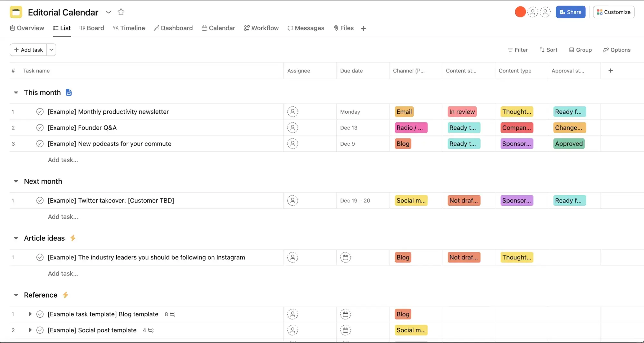Image resolution: width=644 pixels, height=343 pixels.
Task: Open the Customize panel
Action: click(x=613, y=12)
